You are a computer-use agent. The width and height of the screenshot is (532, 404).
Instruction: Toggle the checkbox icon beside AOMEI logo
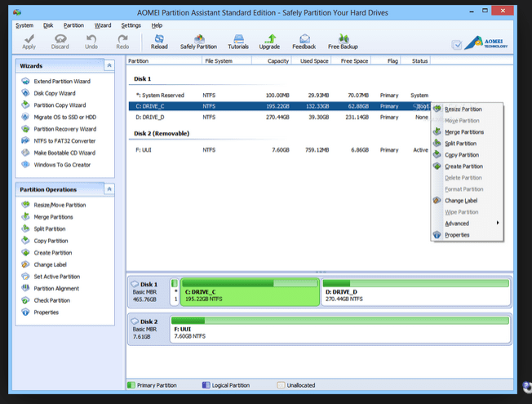(457, 44)
